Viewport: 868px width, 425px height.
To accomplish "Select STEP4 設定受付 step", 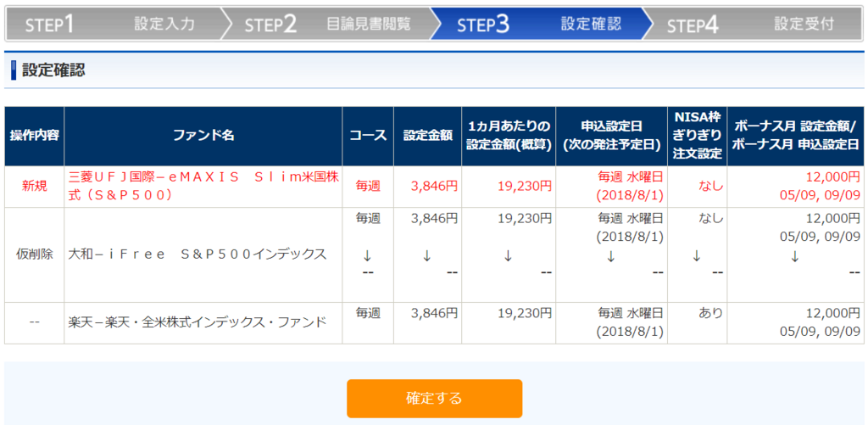I will click(x=752, y=25).
